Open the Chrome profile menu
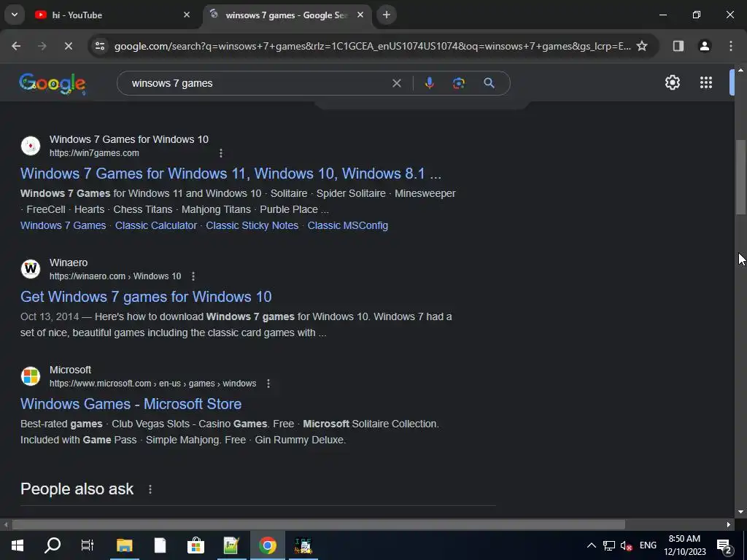This screenshot has width=747, height=560. 704,46
